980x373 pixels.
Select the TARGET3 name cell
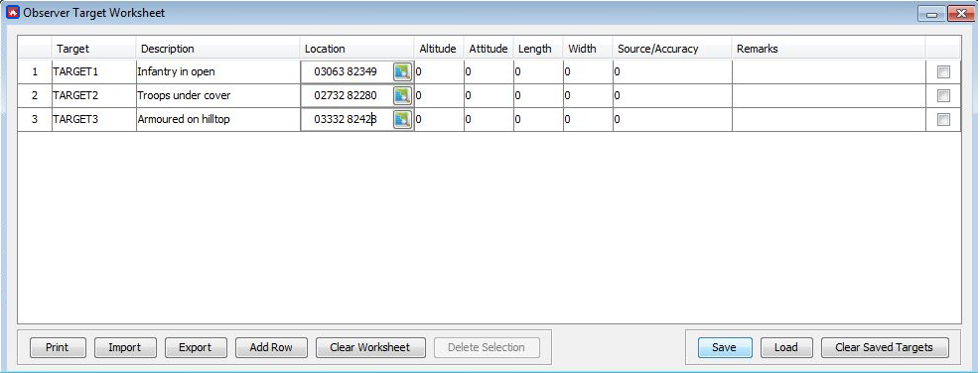(93, 119)
